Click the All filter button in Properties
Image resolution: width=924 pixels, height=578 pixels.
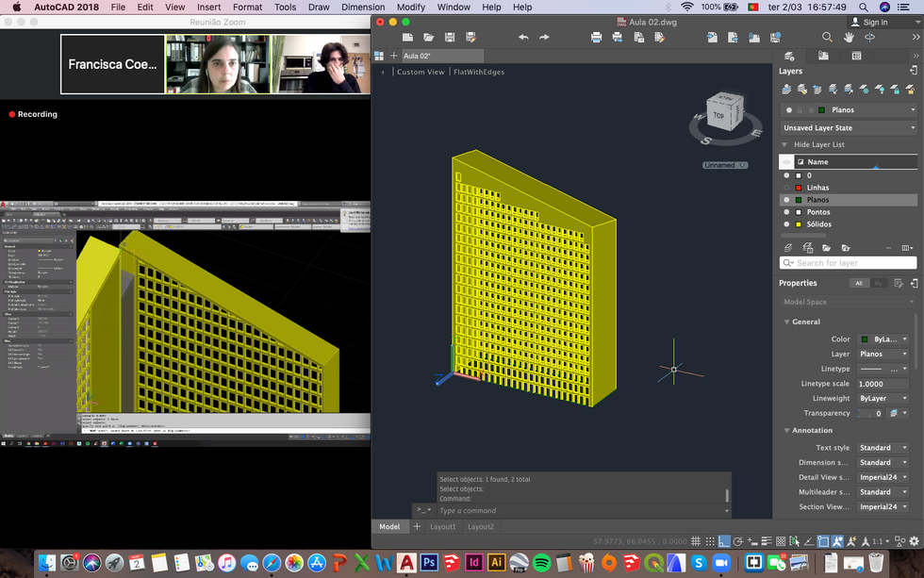[859, 284]
